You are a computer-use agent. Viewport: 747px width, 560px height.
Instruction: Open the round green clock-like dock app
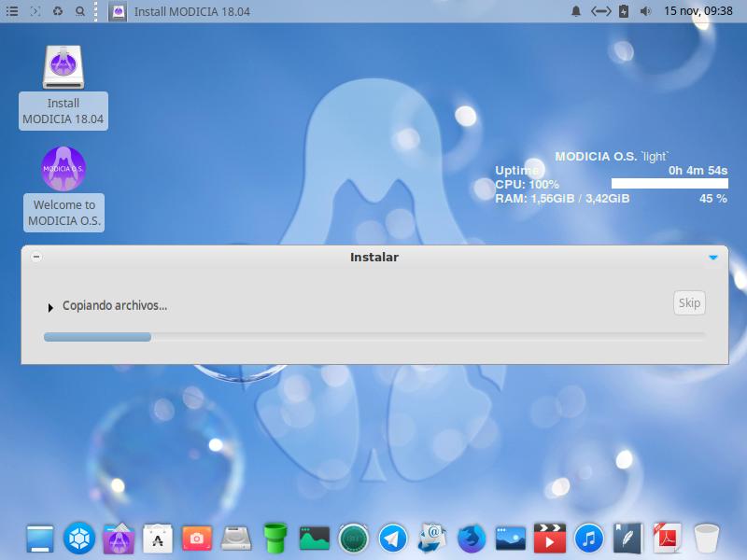coord(354,539)
